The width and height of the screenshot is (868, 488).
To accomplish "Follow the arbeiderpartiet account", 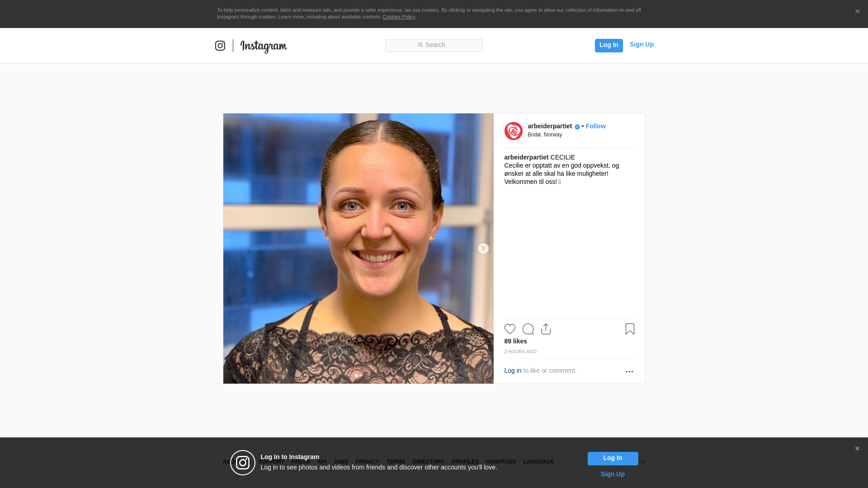I will click(595, 126).
